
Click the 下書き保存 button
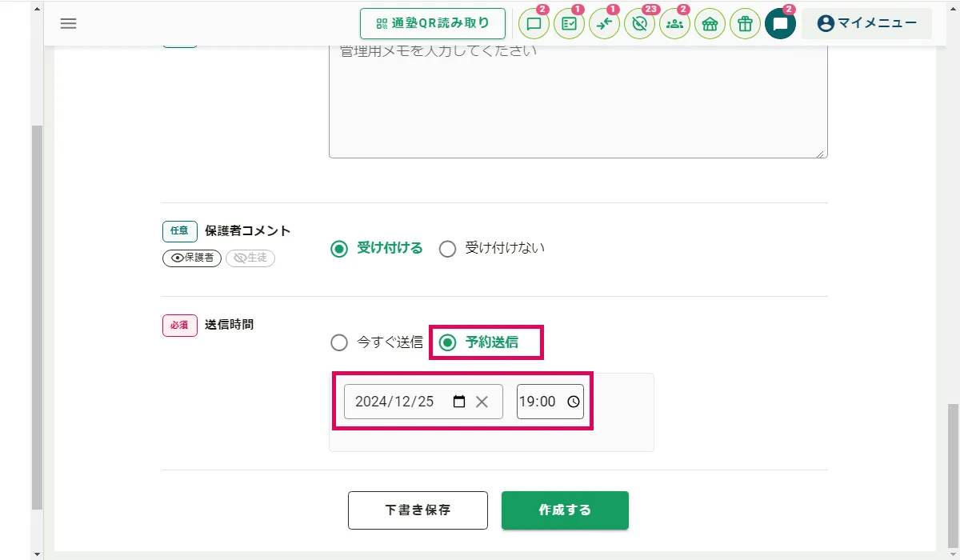click(x=418, y=510)
